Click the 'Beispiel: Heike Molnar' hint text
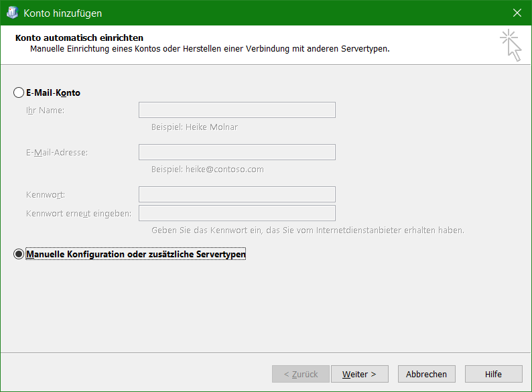 tap(194, 127)
